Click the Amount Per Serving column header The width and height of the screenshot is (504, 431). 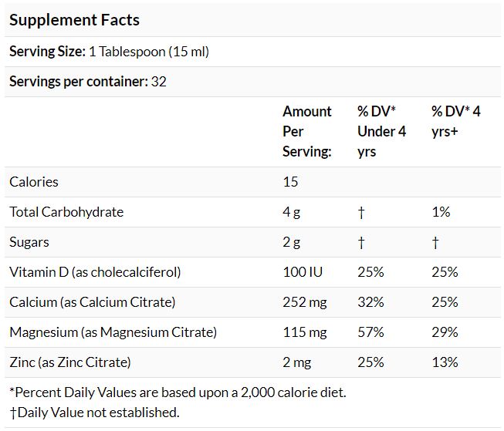pyautogui.click(x=307, y=131)
